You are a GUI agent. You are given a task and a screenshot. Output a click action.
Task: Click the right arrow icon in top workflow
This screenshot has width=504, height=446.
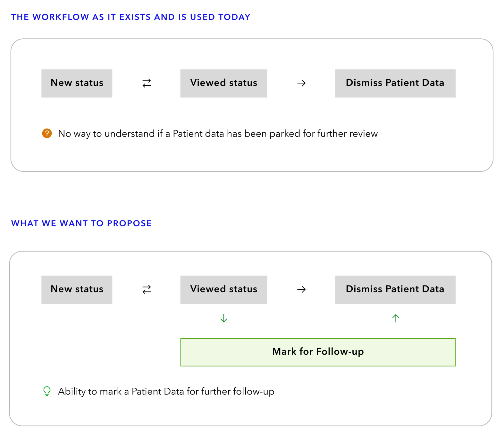301,83
